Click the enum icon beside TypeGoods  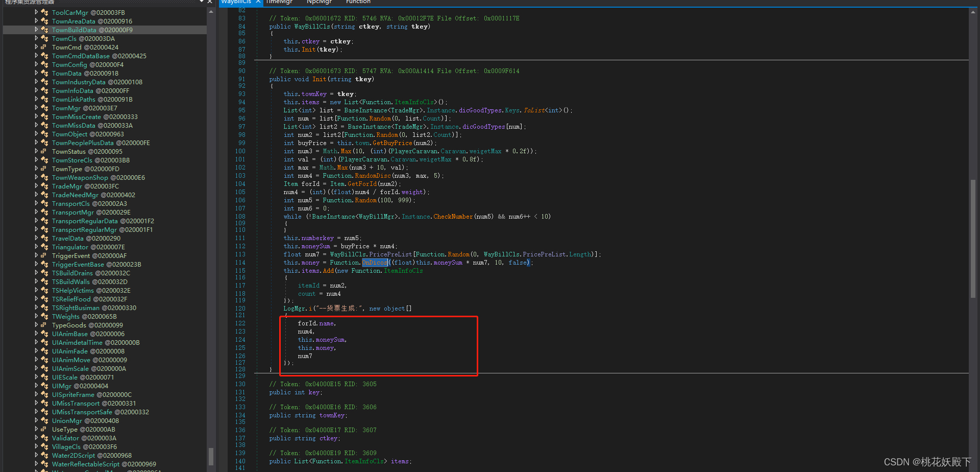(x=44, y=325)
